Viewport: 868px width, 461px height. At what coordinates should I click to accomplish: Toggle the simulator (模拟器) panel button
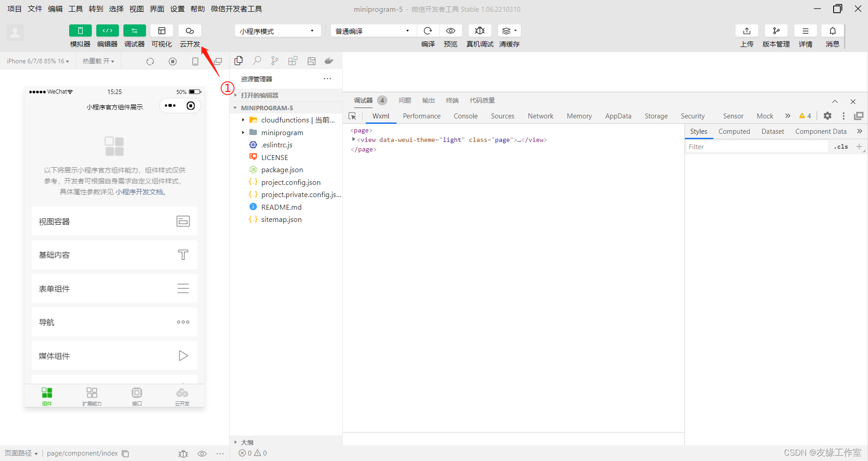[80, 31]
